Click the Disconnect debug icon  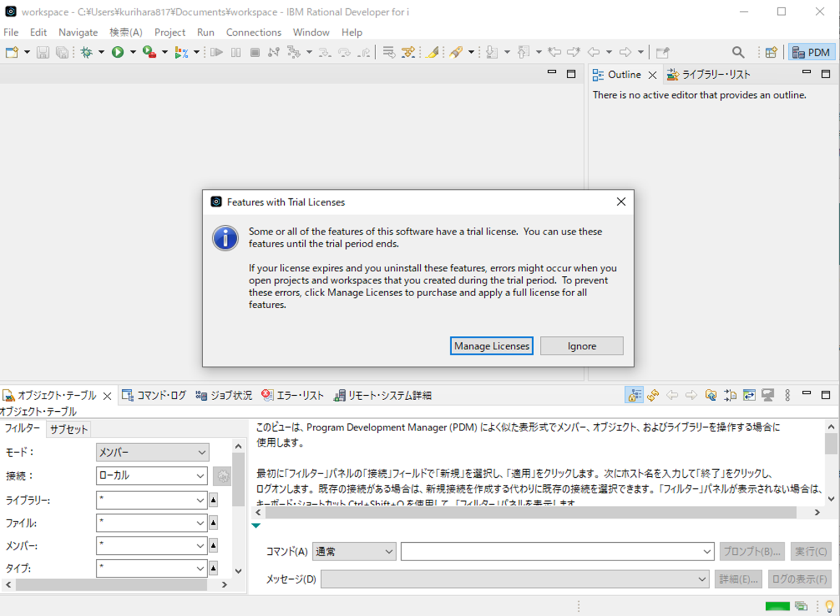click(274, 52)
